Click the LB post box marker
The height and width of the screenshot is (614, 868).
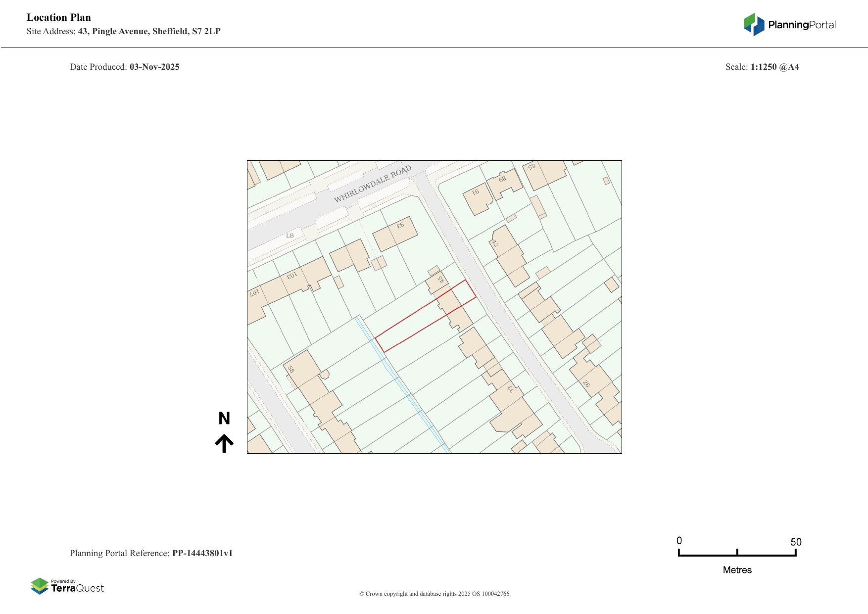coord(290,236)
